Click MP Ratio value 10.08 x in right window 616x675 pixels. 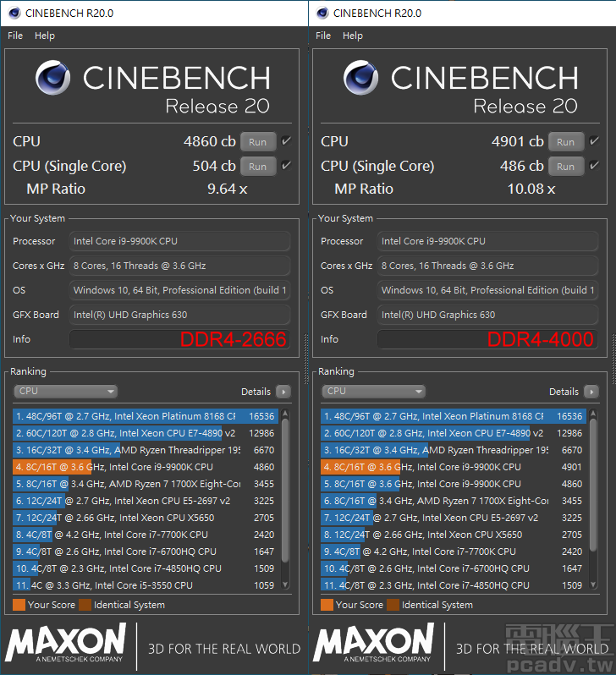[531, 189]
